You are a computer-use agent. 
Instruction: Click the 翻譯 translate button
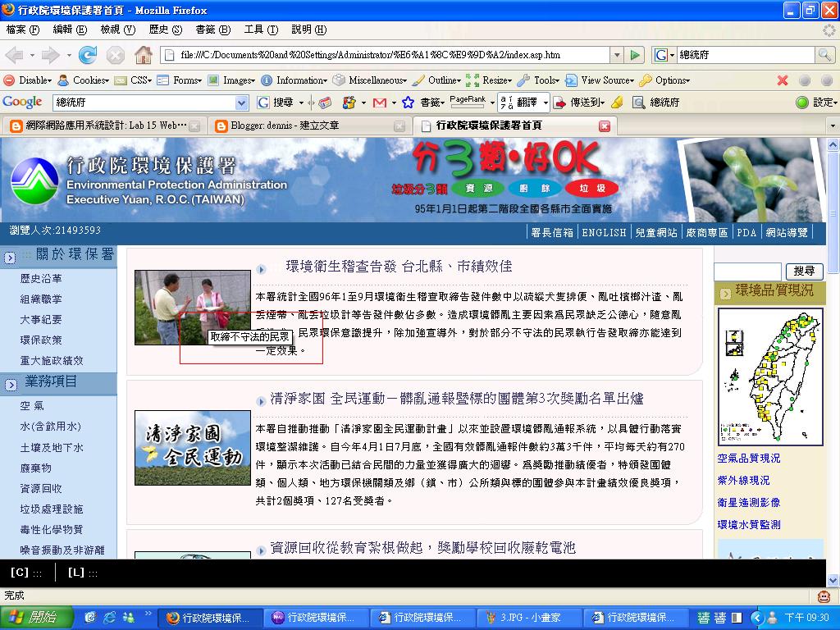(x=519, y=103)
